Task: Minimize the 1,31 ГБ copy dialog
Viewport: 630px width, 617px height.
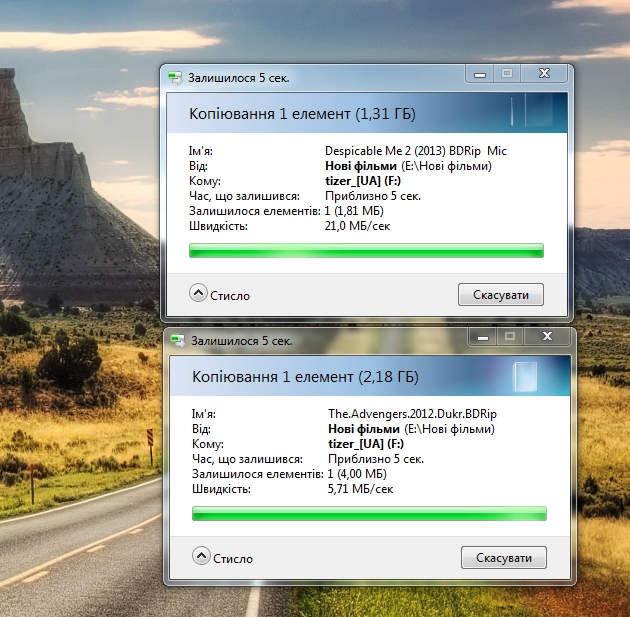Action: 480,74
